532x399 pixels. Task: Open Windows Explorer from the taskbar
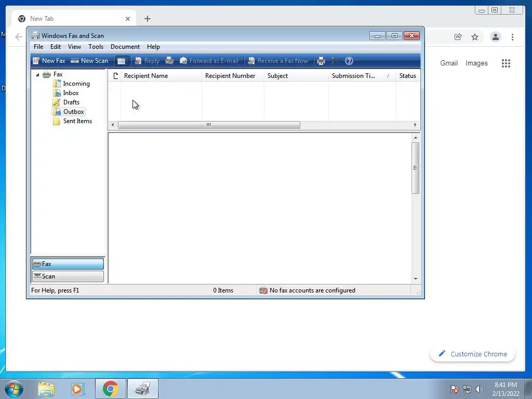tap(46, 389)
